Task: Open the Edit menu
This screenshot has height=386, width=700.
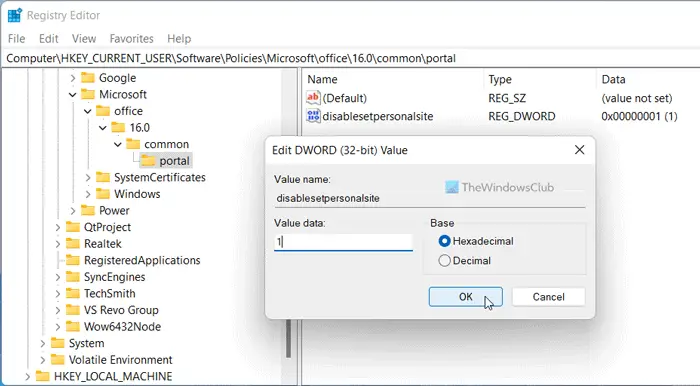Action: pyautogui.click(x=49, y=38)
